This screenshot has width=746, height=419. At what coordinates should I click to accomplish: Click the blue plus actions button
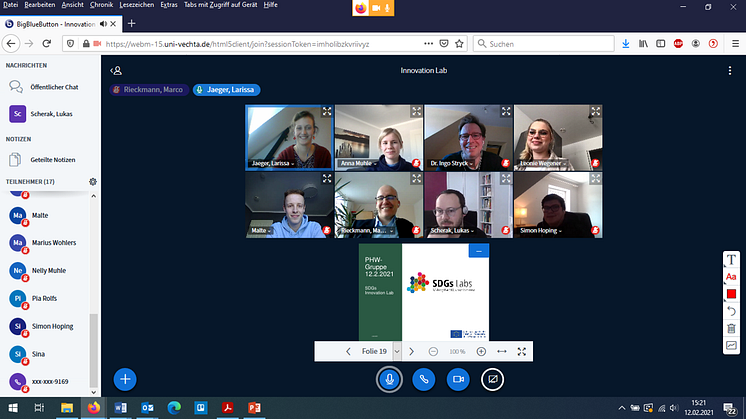click(x=125, y=379)
